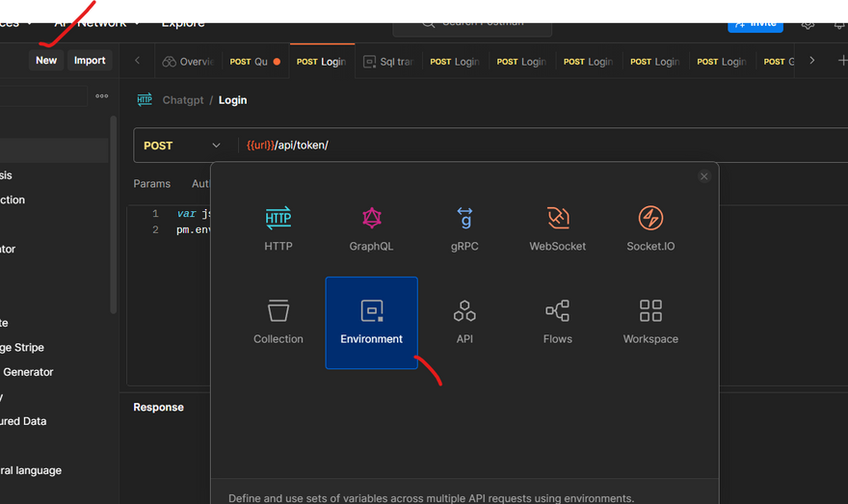Open the sidebar three-dot options menu
The height and width of the screenshot is (504, 848).
click(101, 96)
